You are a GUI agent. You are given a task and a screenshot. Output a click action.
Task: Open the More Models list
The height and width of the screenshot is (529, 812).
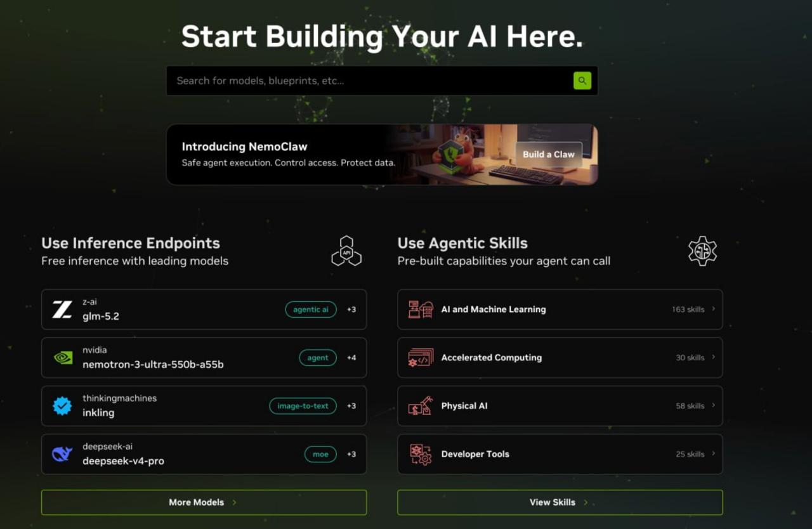coord(204,502)
